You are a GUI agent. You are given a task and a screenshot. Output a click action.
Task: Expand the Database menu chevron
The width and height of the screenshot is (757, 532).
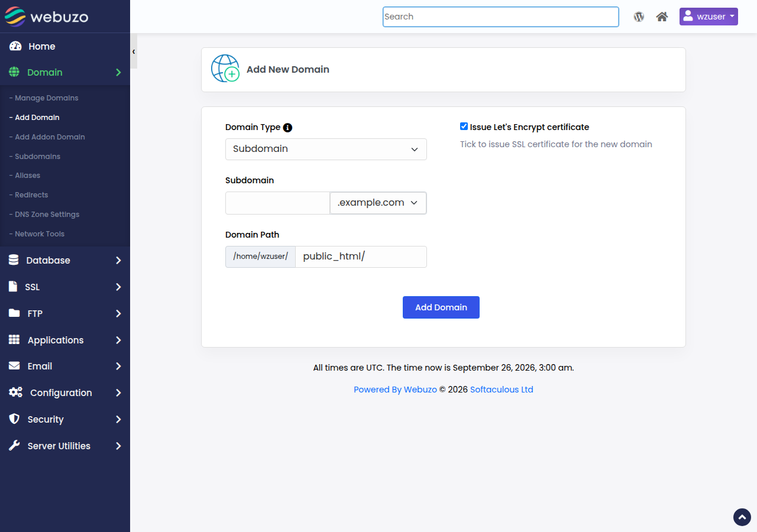coord(118,260)
